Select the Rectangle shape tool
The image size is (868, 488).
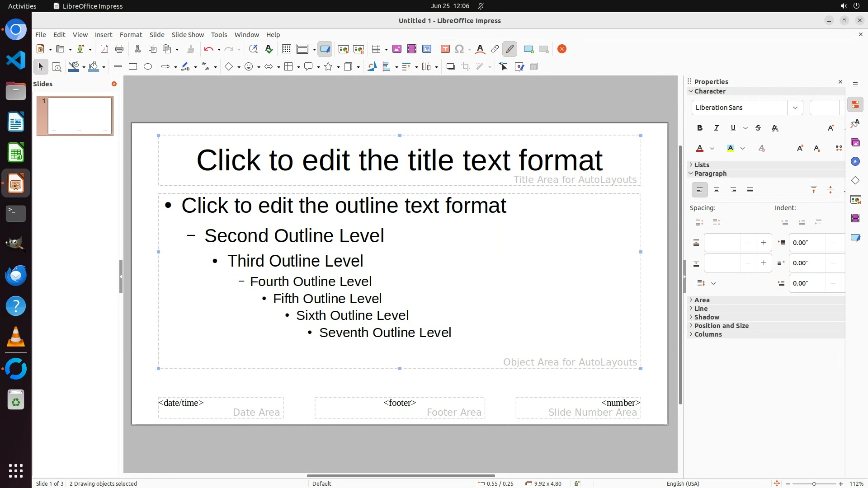point(133,67)
